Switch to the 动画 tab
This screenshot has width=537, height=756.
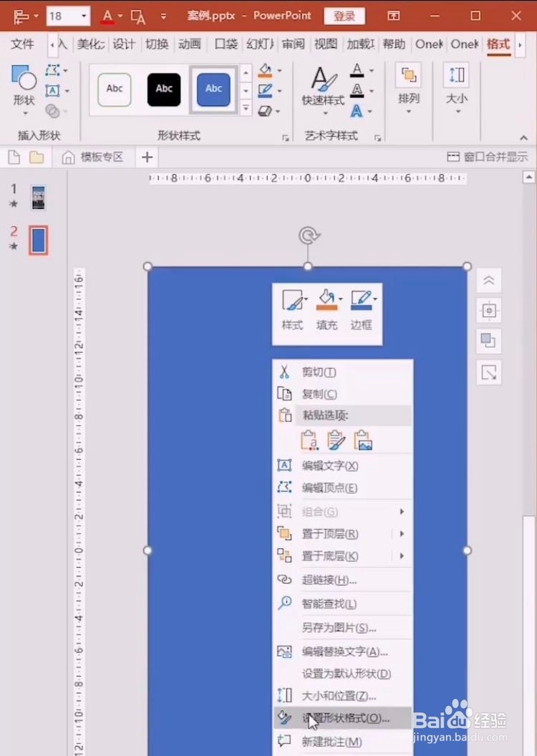click(x=190, y=44)
